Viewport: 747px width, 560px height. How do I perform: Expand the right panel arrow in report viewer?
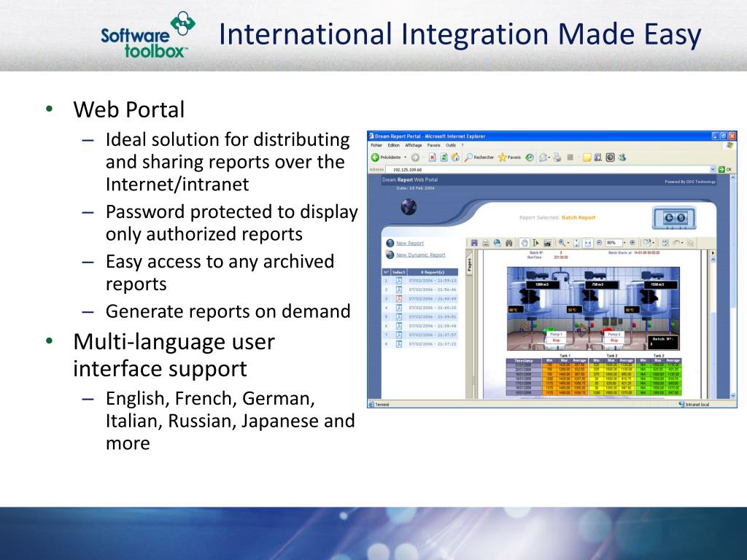pyautogui.click(x=713, y=253)
